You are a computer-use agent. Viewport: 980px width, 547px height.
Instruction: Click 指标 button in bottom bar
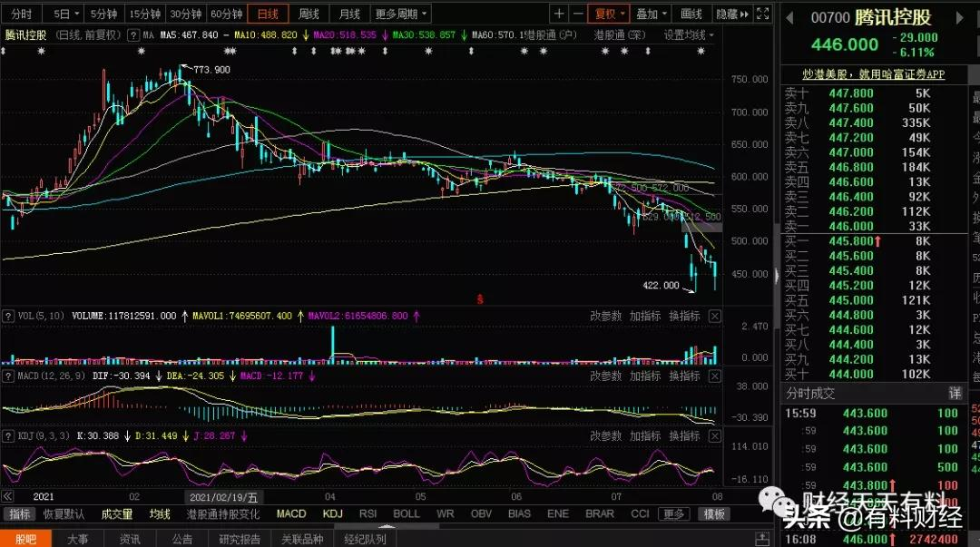pos(19,513)
